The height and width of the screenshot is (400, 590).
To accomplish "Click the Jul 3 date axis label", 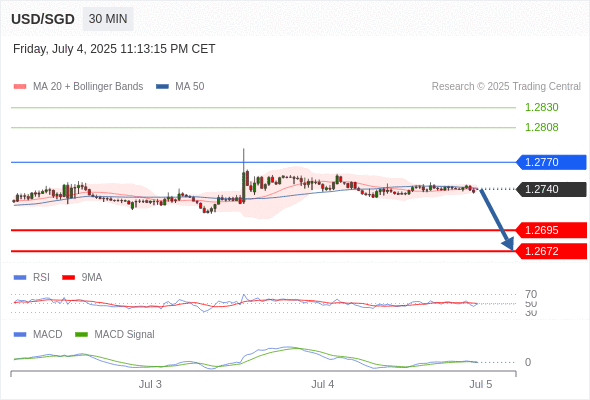I will tap(150, 384).
